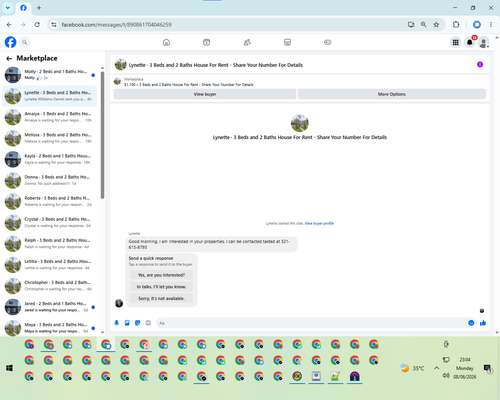Open Amaiya's 3 Beds and 2 Baths conversation

point(50,117)
